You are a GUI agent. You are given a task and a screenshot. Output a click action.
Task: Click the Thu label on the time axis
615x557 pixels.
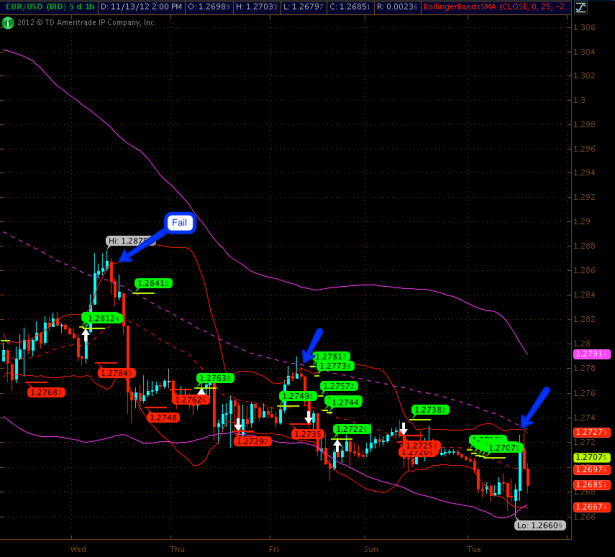click(178, 549)
